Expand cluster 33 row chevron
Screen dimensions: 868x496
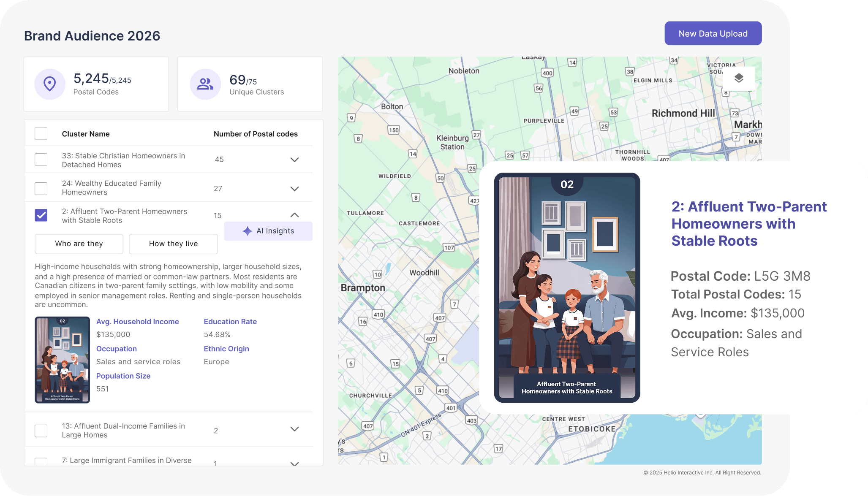[295, 160]
